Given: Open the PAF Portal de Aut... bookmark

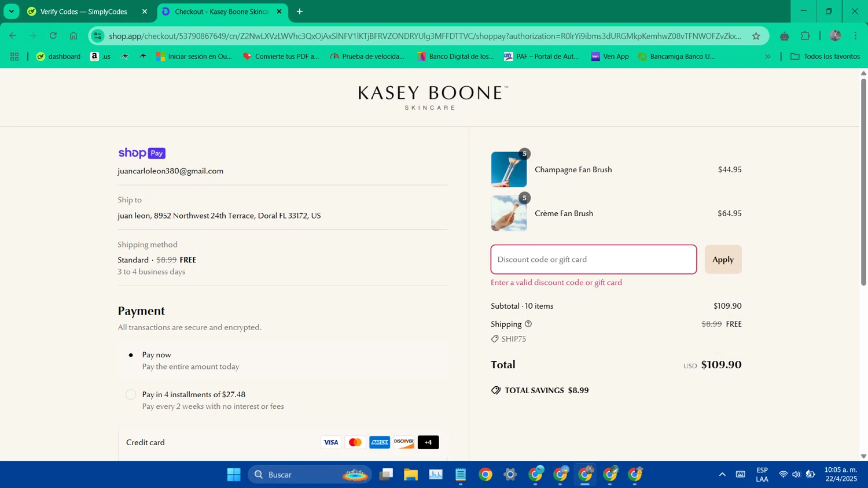Looking at the screenshot, I should click(541, 57).
